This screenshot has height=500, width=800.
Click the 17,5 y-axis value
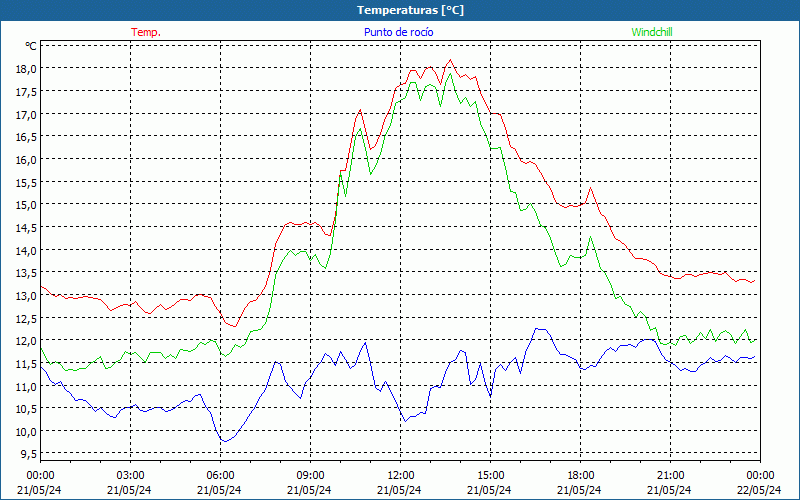coord(27,92)
